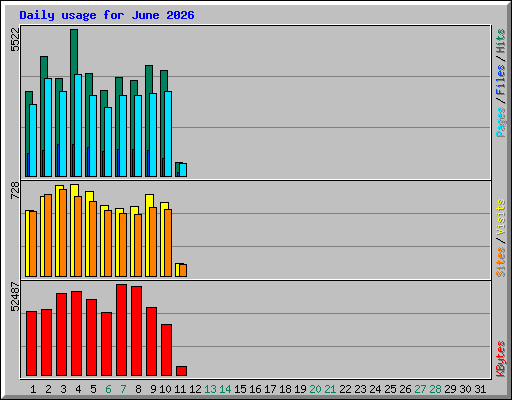Screen dimensions: 512x400
Task: Click the cyan pages bar for day 2
Action: tap(48, 127)
